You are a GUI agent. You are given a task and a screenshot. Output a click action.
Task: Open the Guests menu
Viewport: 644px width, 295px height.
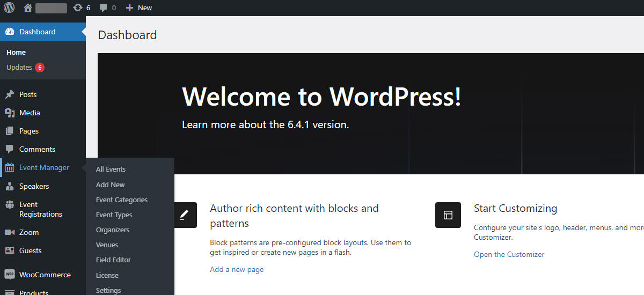[43, 250]
